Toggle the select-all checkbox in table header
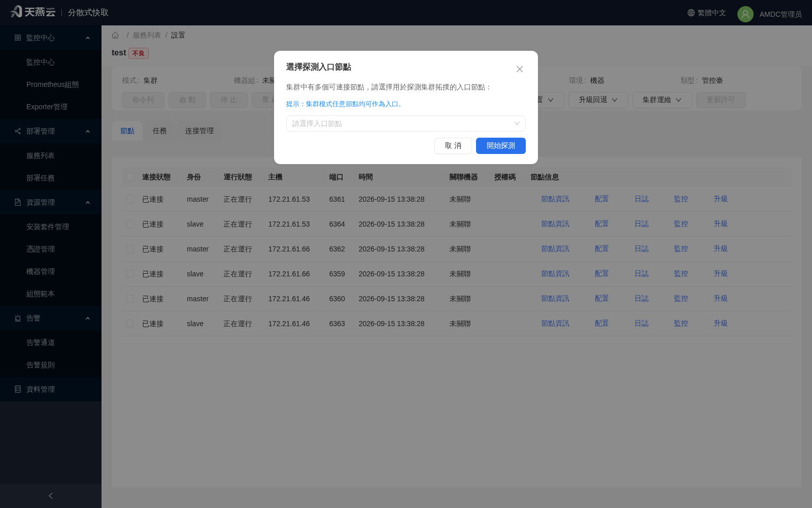 (x=130, y=177)
